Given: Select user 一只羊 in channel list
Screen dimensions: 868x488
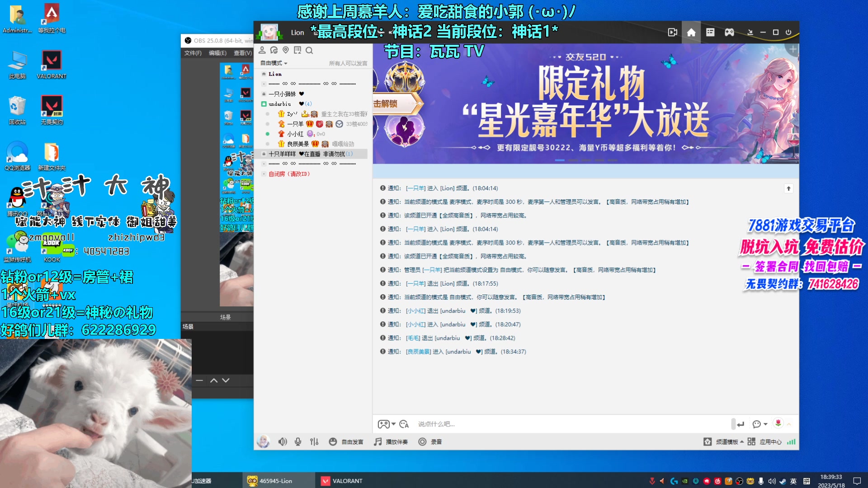Looking at the screenshot, I should pyautogui.click(x=295, y=124).
